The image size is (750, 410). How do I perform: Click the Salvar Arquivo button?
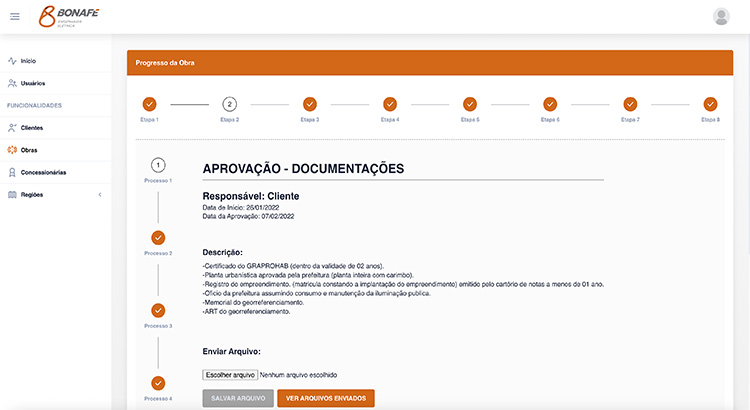pos(238,398)
